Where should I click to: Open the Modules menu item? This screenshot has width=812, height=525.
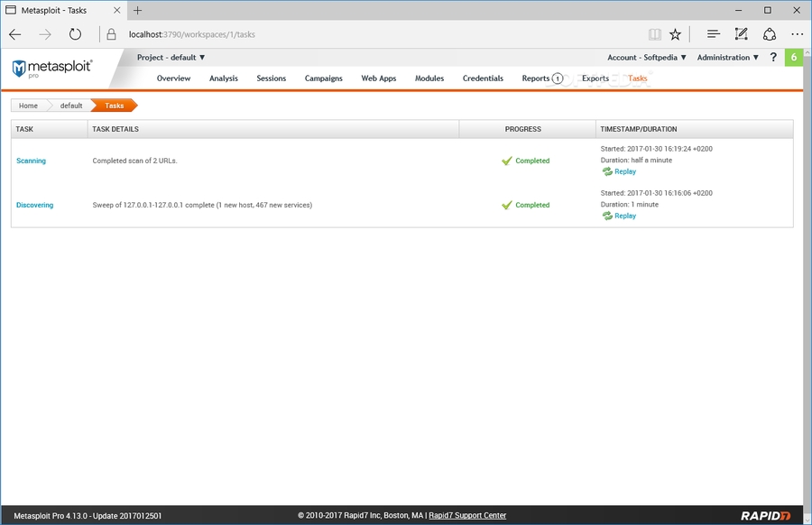tap(429, 78)
